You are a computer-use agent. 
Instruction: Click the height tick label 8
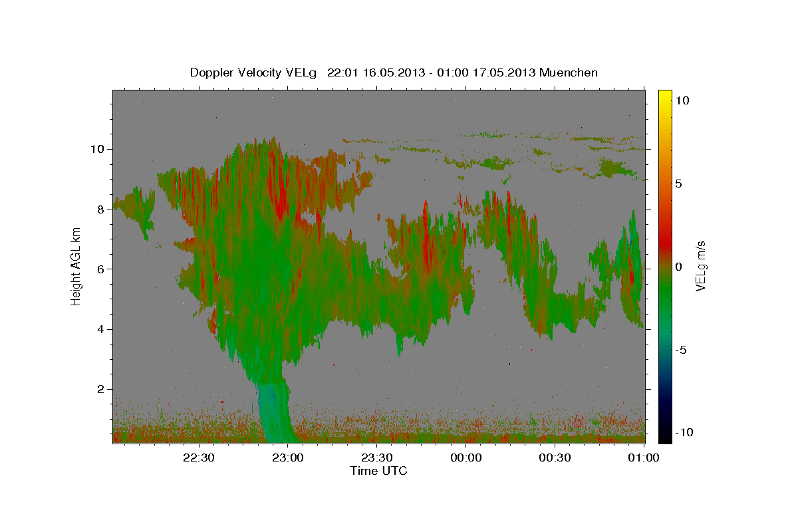coord(100,209)
